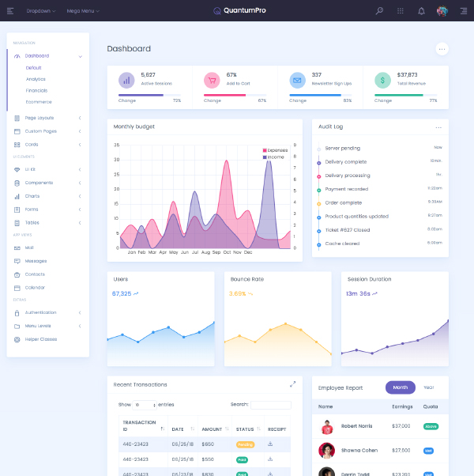The image size is (474, 476).
Task: Open the show entries count dropdown
Action: click(145, 405)
